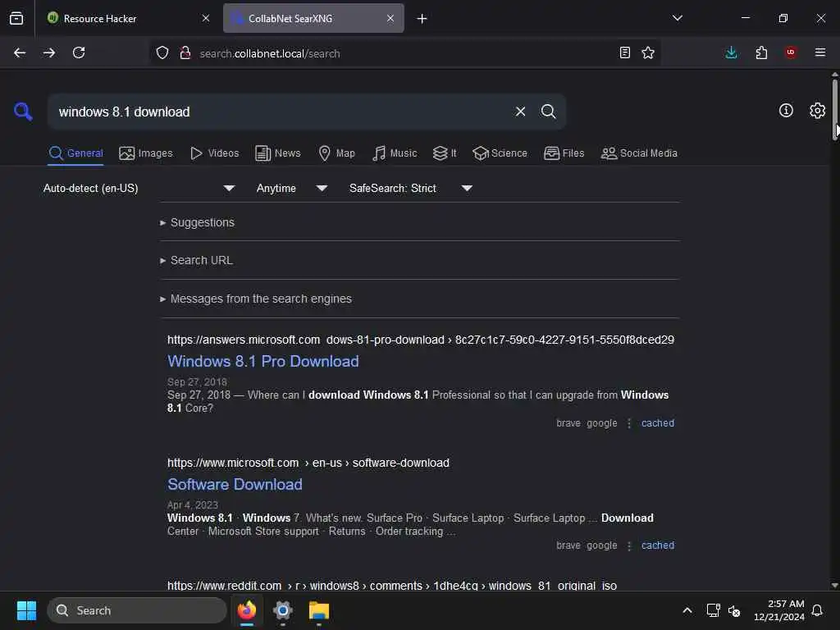Screen dimensions: 840x630
Task: Select the Science search category
Action: tap(500, 153)
